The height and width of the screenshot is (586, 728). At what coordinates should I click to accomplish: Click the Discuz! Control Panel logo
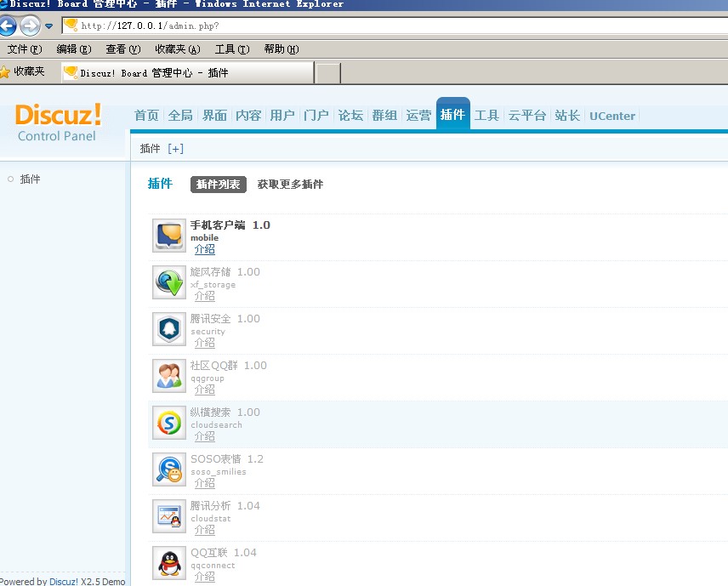(58, 122)
